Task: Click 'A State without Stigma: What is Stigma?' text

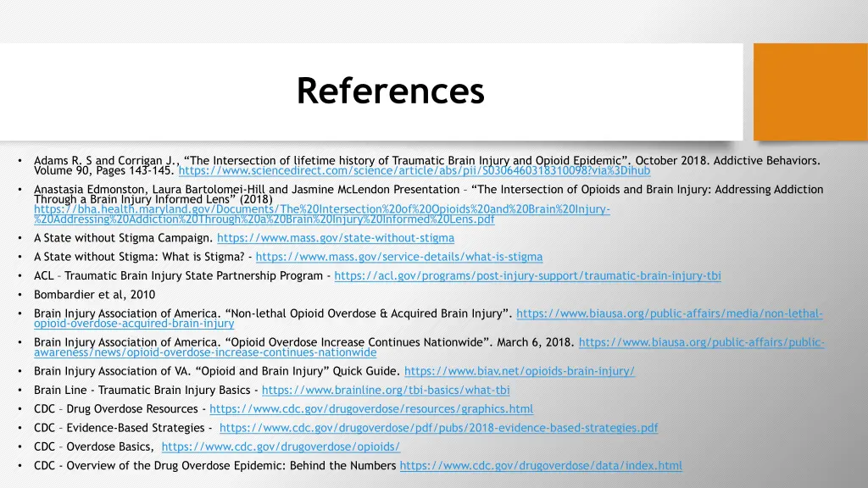Action: (x=139, y=257)
